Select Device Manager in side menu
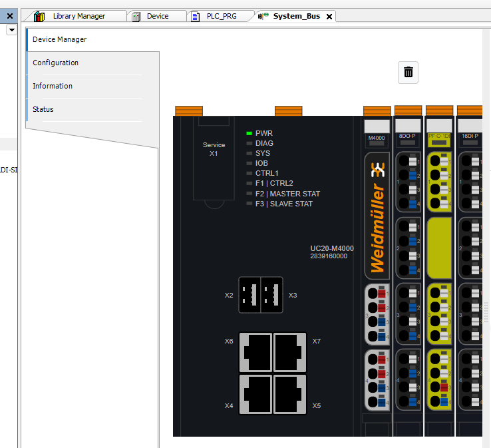This screenshot has width=491, height=448. pyautogui.click(x=92, y=39)
